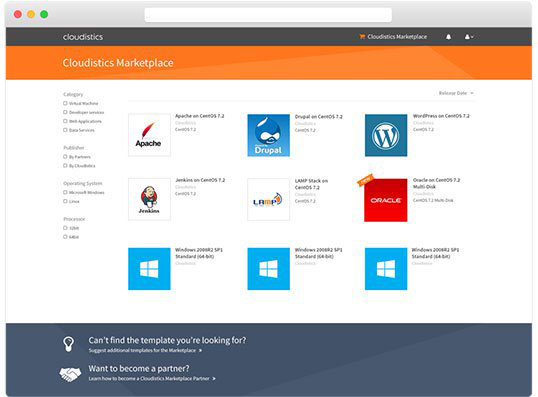The height and width of the screenshot is (397, 538).
Task: Click the handshake partner icon
Action: coord(70,374)
